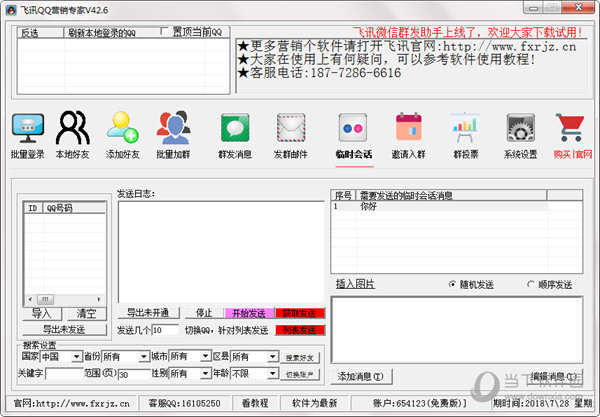The image size is (600, 417).
Task: Click the 官网 website address in status bar
Action: (x=72, y=403)
